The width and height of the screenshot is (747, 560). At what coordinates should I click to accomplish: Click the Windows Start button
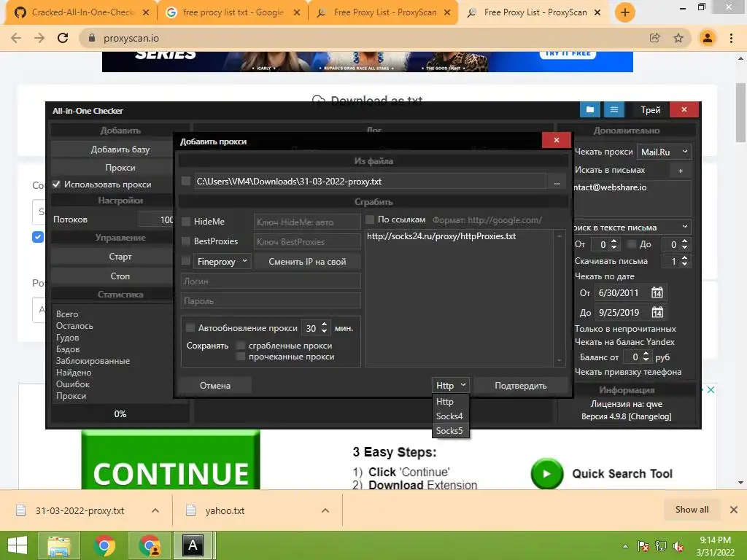[x=18, y=545]
